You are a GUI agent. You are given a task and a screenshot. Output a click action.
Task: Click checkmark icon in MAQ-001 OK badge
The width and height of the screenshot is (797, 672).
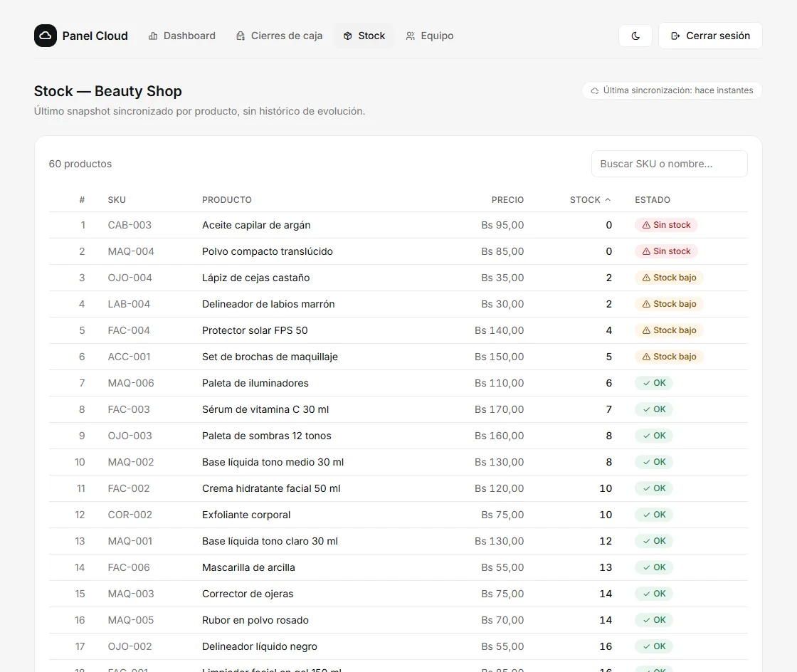coord(646,541)
